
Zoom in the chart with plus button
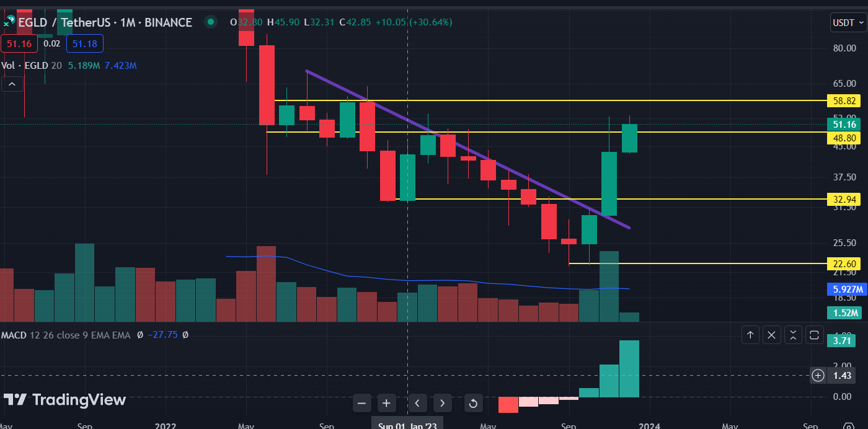click(386, 404)
